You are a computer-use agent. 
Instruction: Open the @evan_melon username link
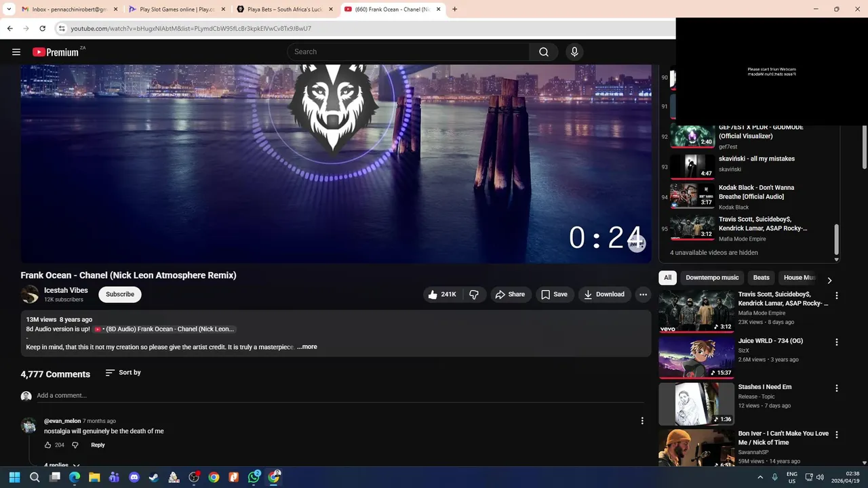[x=62, y=421]
